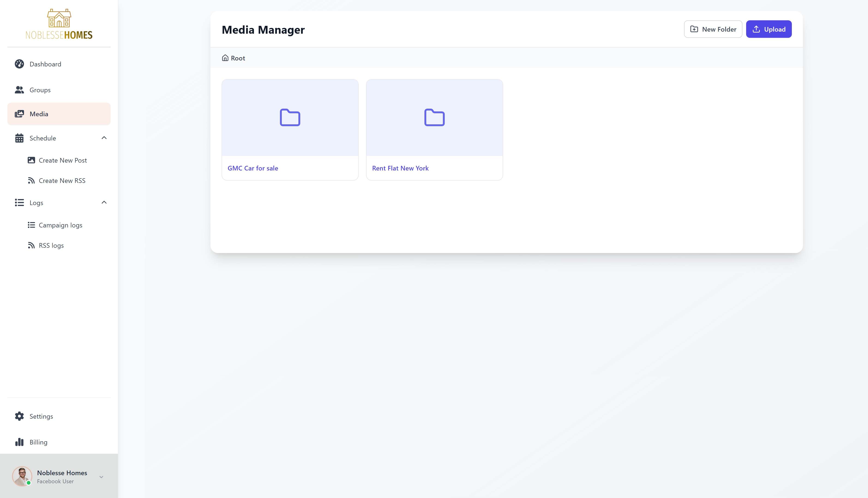Click the folder-plus icon in New Folder
The image size is (868, 498).
click(x=694, y=29)
